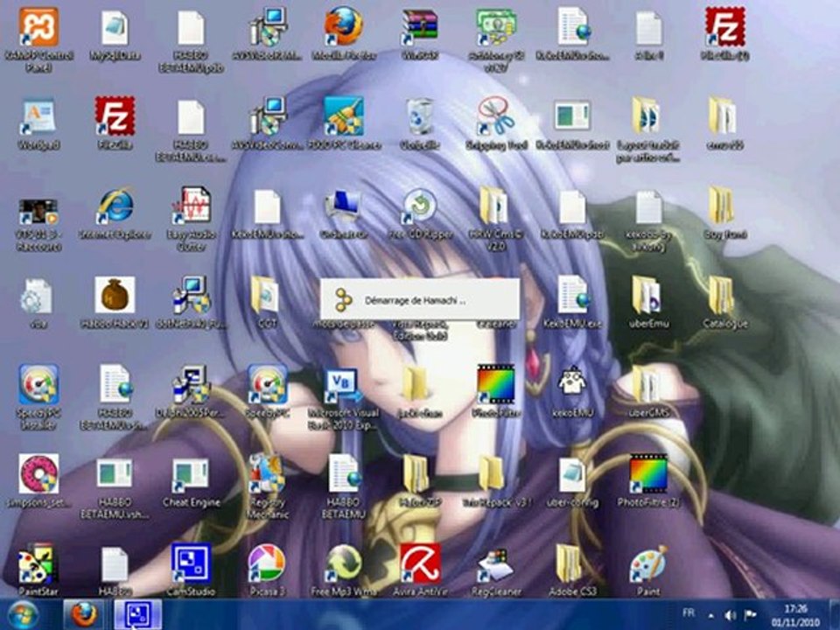This screenshot has height=630, width=840.
Task: Open the simpsons_set donut icon
Action: 38,474
